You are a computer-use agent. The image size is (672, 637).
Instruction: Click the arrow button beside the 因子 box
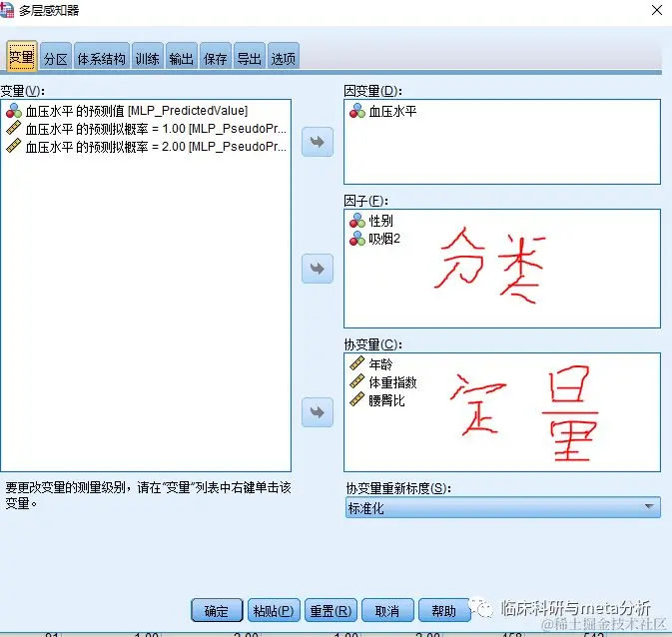318,269
